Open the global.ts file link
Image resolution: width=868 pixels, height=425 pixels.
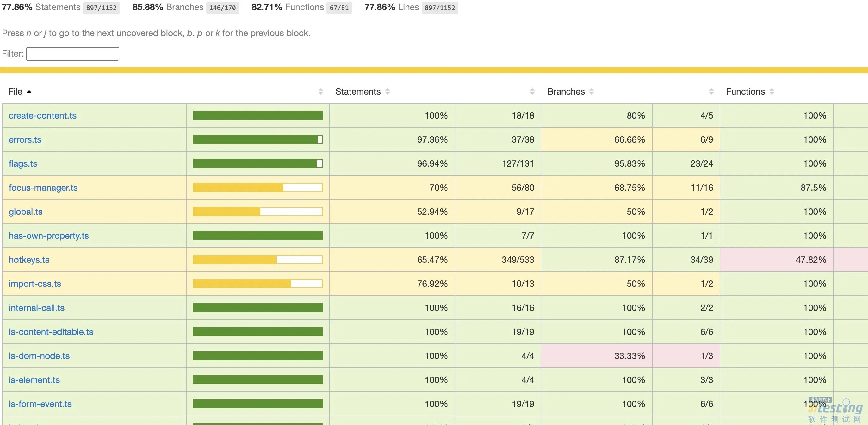point(26,212)
